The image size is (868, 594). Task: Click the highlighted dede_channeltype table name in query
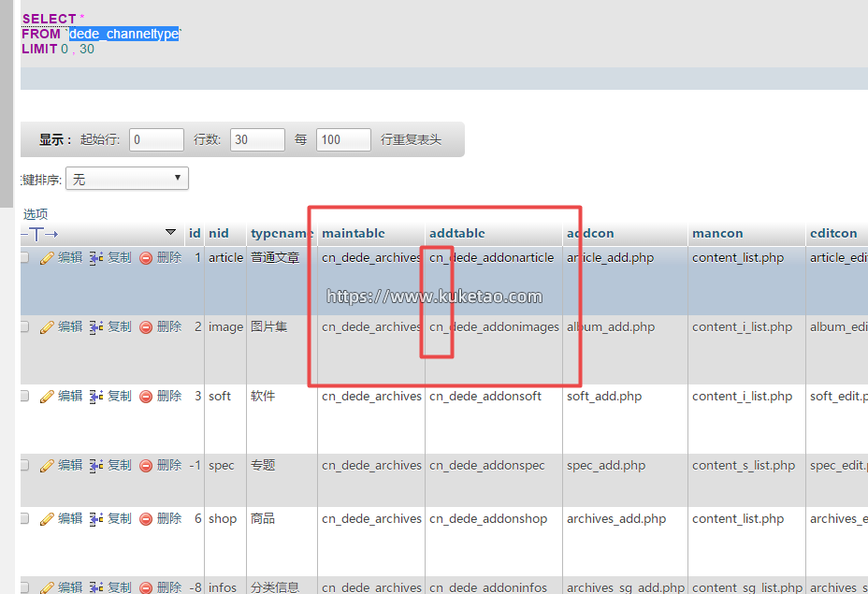click(123, 34)
